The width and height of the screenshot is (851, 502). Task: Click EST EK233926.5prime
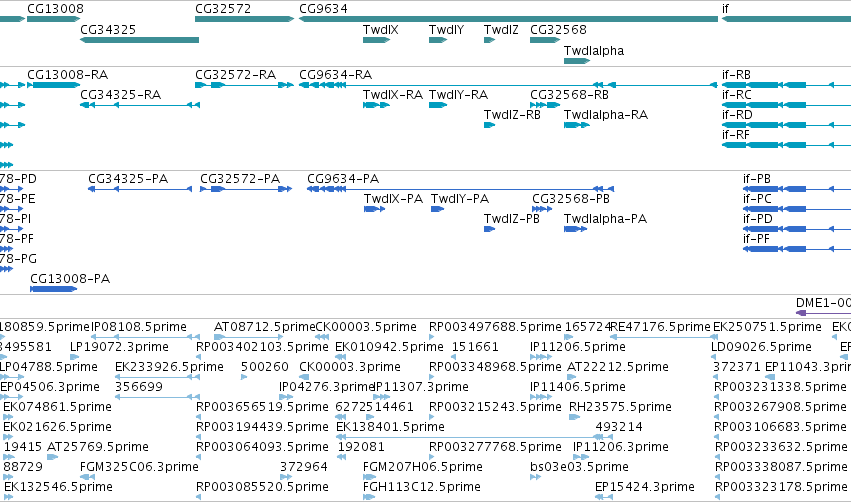[157, 377]
